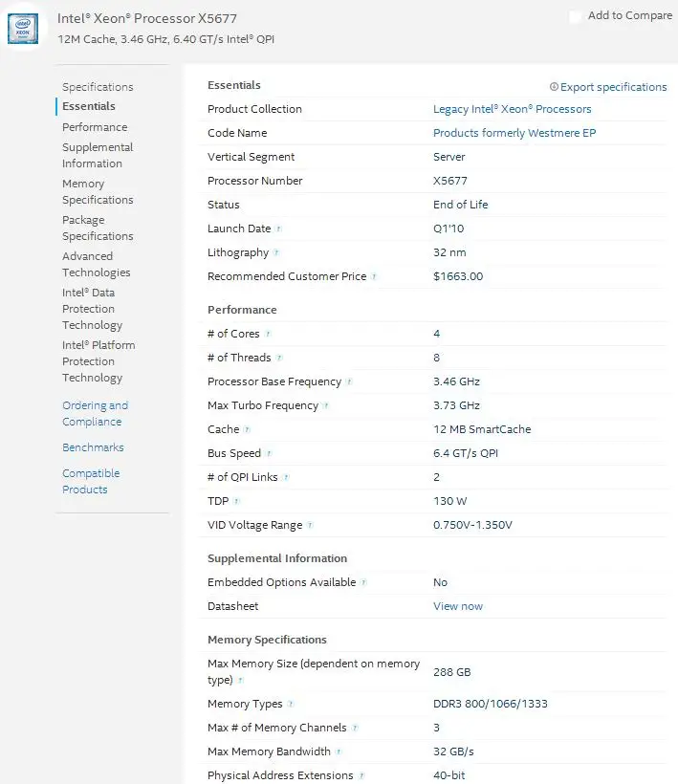The width and height of the screenshot is (678, 784).
Task: Click the 3.46 GHz base frequency value
Action: [x=456, y=381]
